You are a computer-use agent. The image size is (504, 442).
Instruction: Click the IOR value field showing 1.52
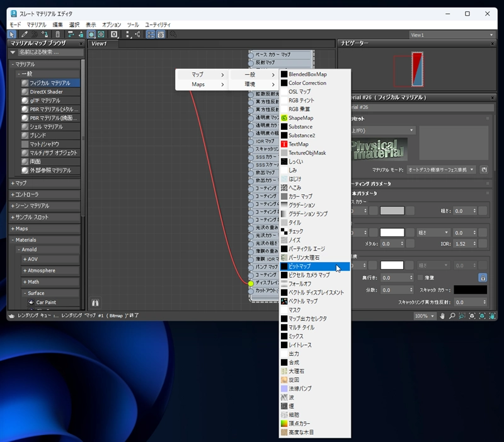point(462,244)
